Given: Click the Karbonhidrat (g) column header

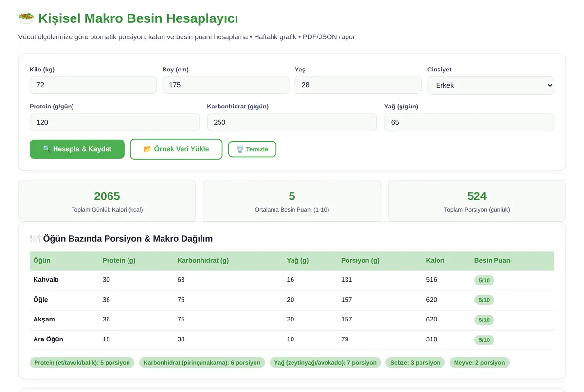Looking at the screenshot, I should [203, 260].
